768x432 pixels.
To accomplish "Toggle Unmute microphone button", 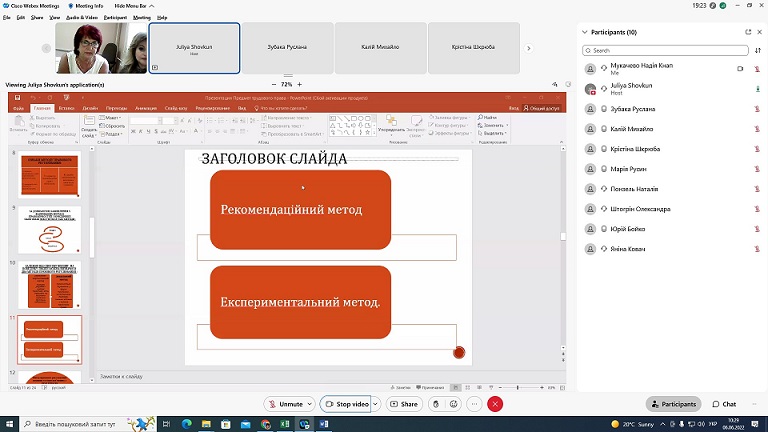I will point(286,404).
